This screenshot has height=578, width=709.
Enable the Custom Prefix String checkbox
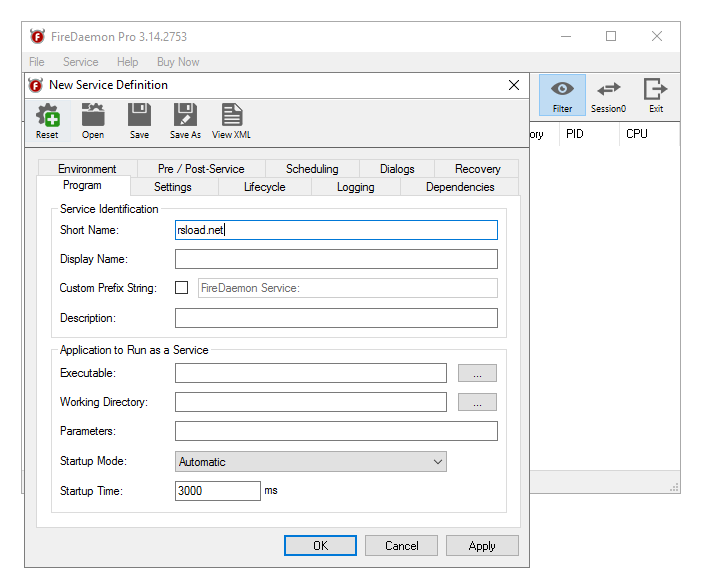pyautogui.click(x=181, y=288)
